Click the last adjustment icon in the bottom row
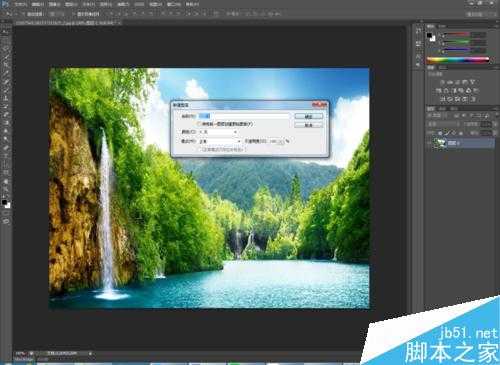This screenshot has width=500, height=365. tap(473, 99)
